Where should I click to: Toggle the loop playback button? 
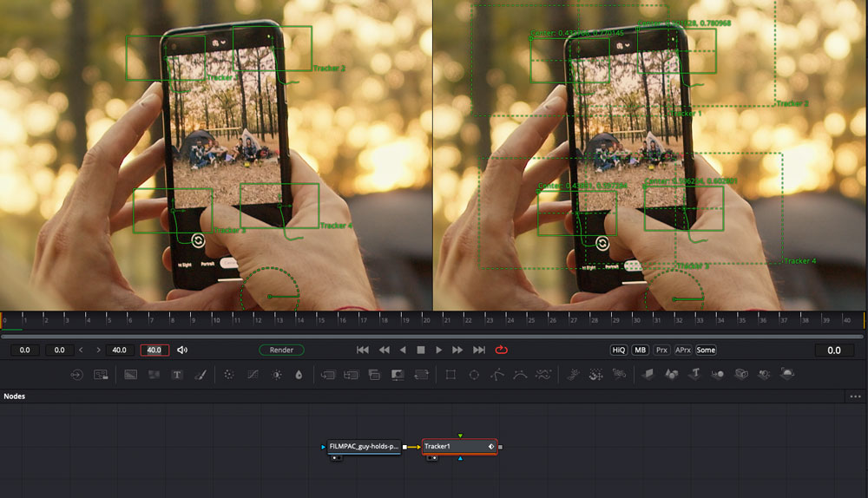(501, 350)
